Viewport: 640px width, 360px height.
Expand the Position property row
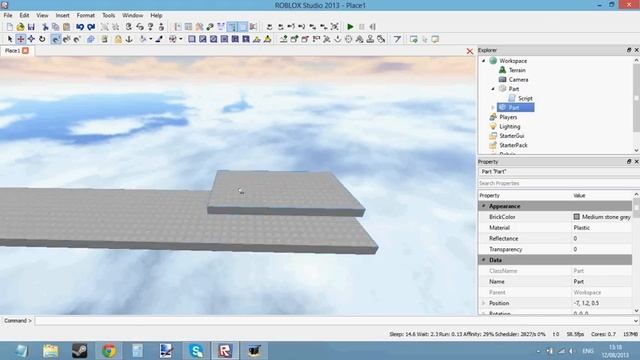click(484, 303)
